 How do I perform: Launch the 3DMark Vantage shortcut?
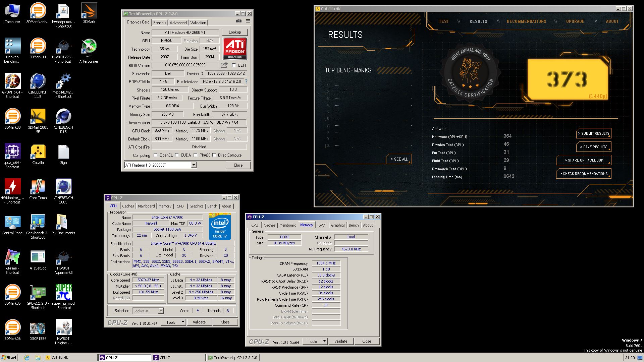pyautogui.click(x=38, y=13)
